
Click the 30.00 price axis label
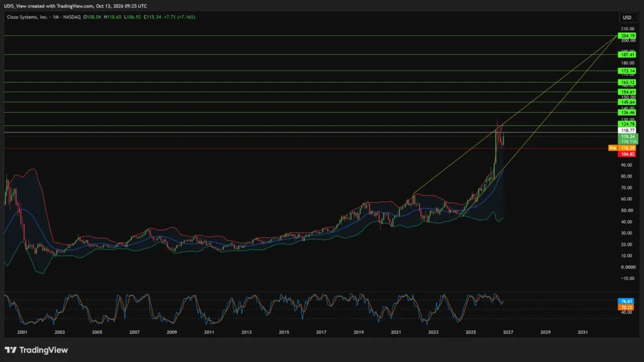627,233
